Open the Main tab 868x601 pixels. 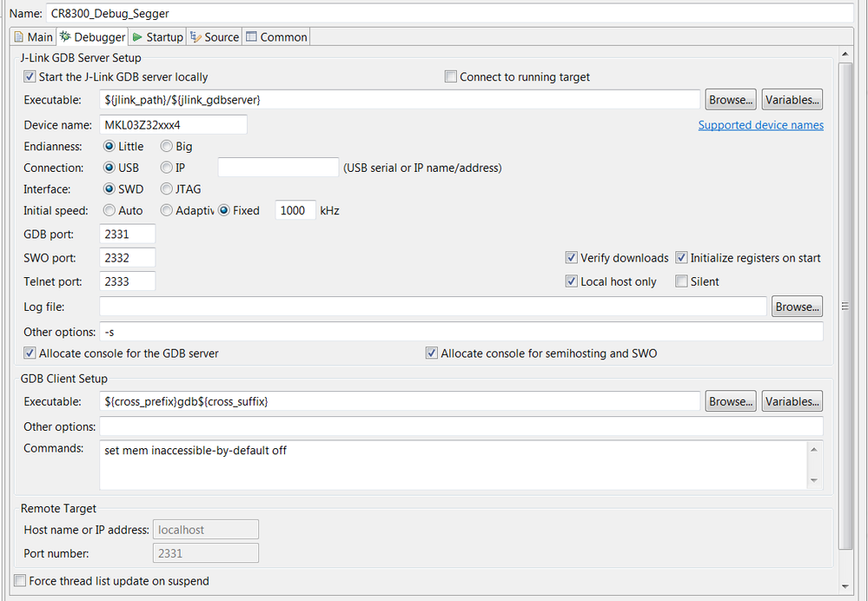tap(34, 37)
